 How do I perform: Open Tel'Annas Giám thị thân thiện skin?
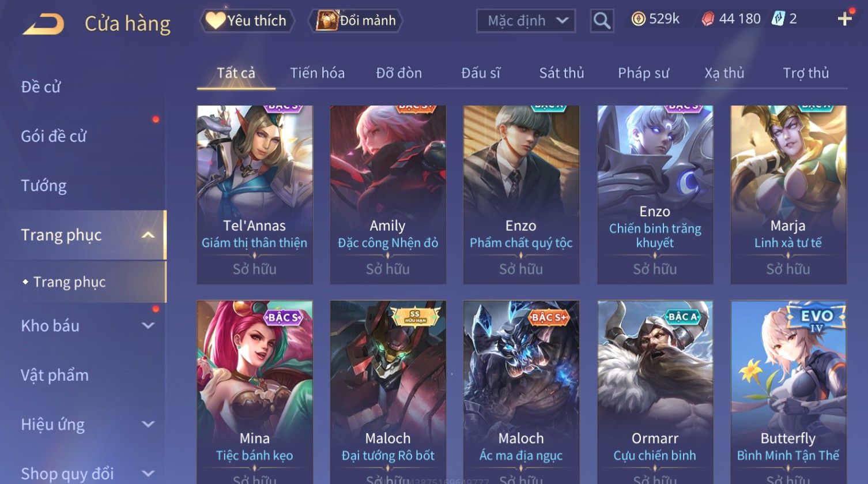pos(254,194)
